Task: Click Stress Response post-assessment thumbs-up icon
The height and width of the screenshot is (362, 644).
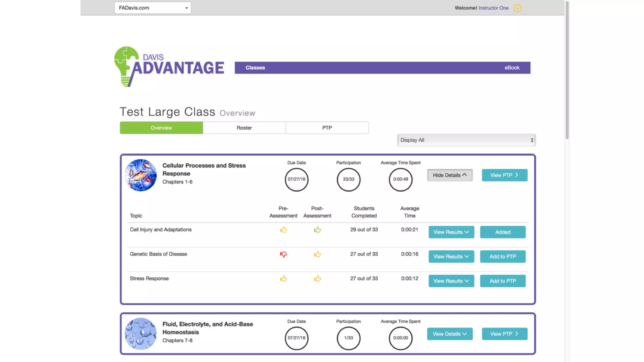Action: tap(317, 279)
